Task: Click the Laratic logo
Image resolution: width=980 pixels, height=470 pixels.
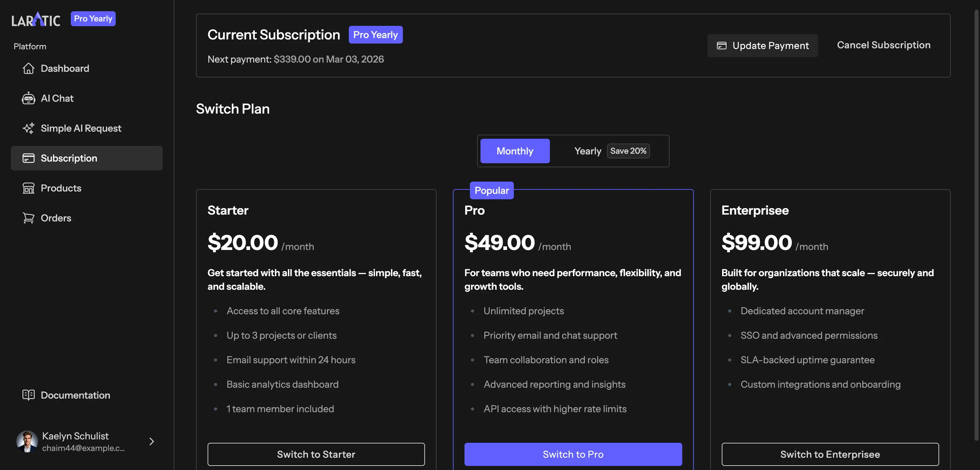Action: coord(36,19)
